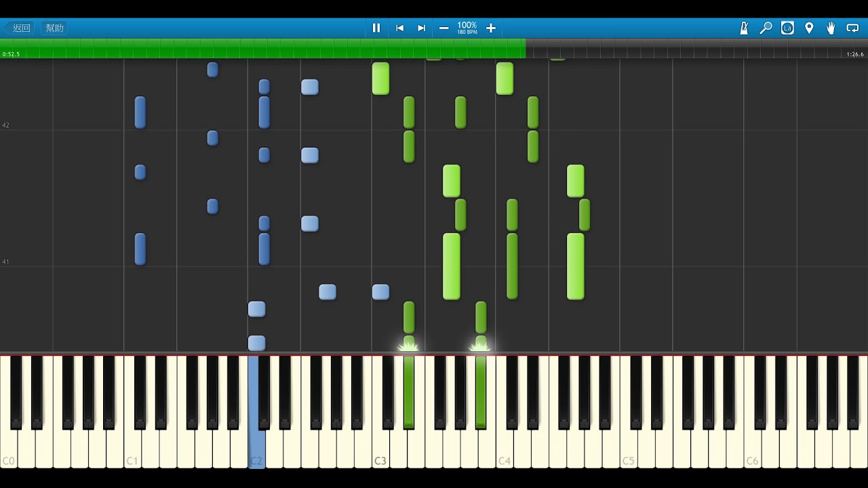Toggle the La note labels button
Screen dimensions: 868x488
pos(787,28)
